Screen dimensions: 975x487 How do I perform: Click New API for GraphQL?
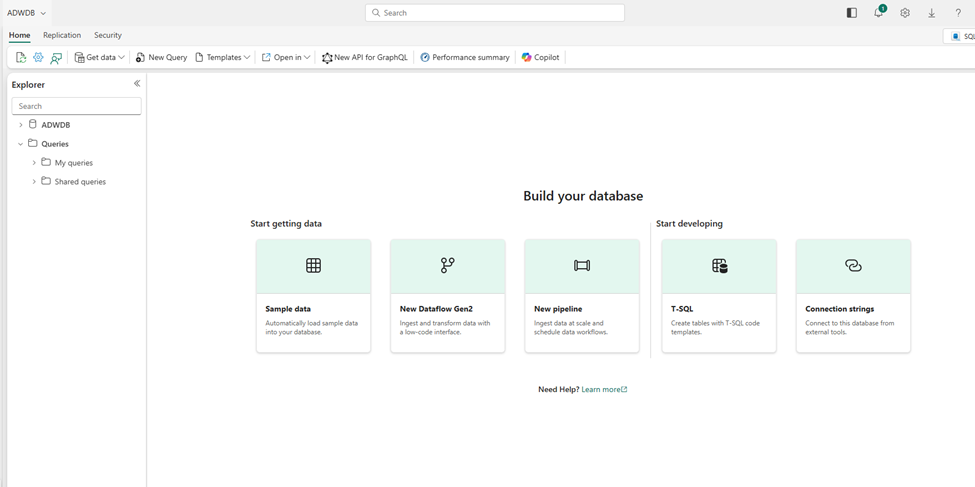click(365, 58)
